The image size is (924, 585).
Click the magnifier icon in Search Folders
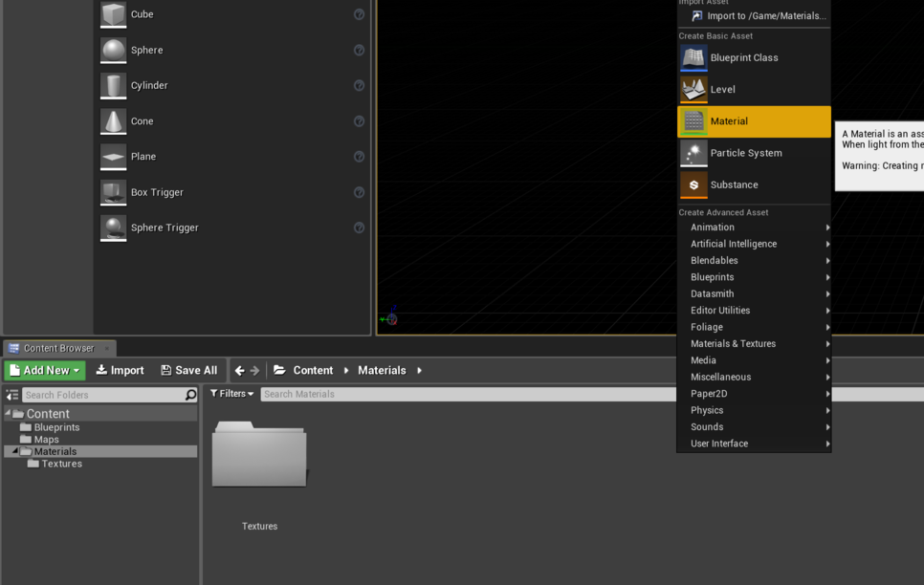pyautogui.click(x=190, y=395)
